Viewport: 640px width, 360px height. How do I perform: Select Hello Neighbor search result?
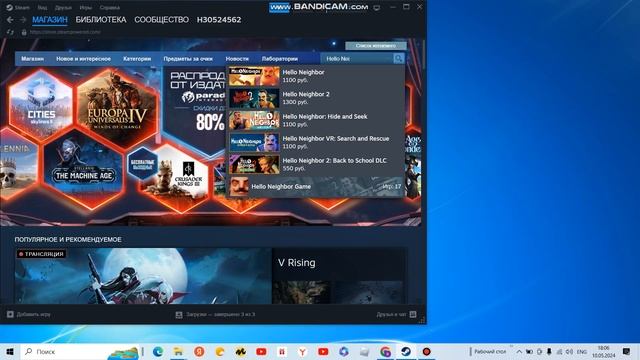point(316,76)
